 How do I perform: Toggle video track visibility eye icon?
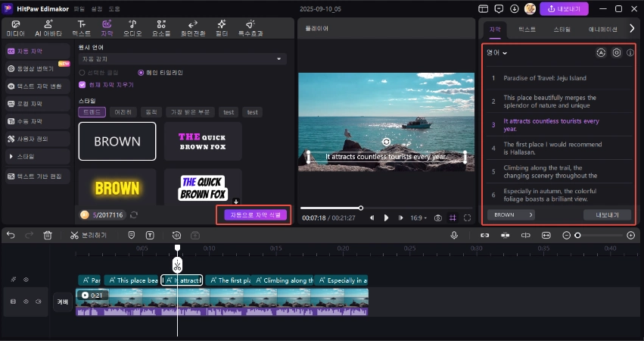tap(26, 302)
